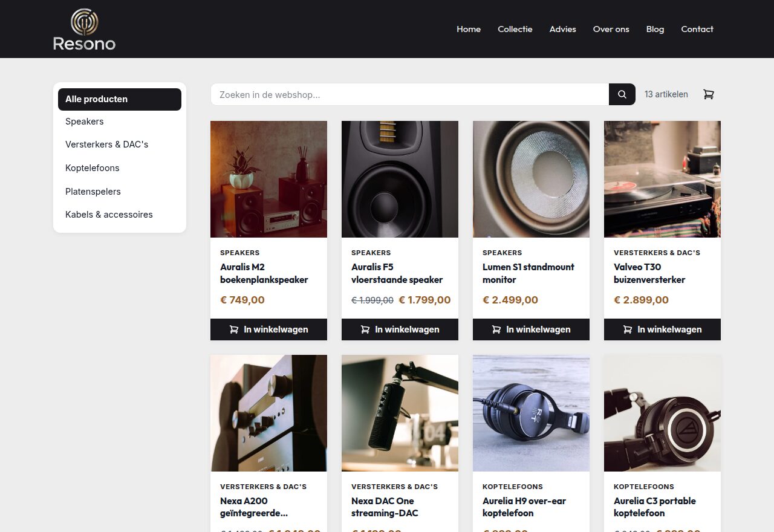Open Aurelia H9 over-ear koptelefoon title

coord(524,507)
